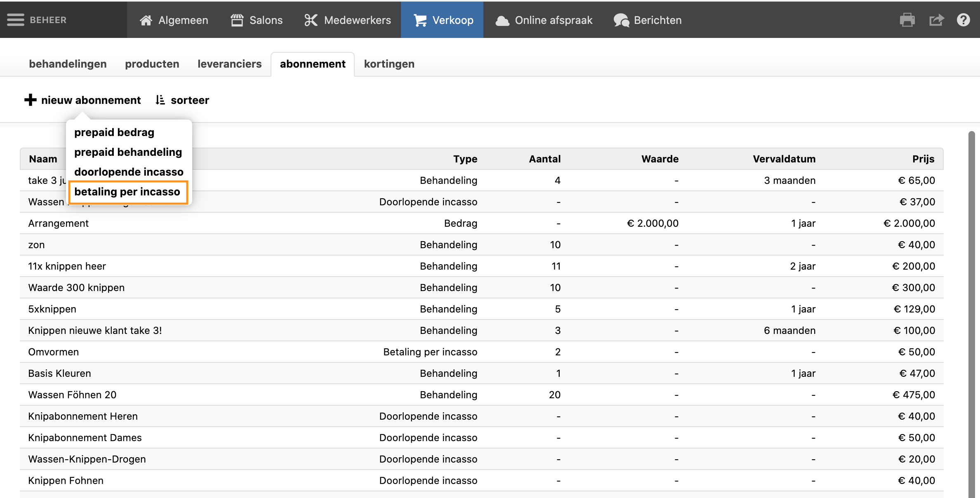This screenshot has height=498, width=980.
Task: Click the share export icon
Action: pos(936,20)
